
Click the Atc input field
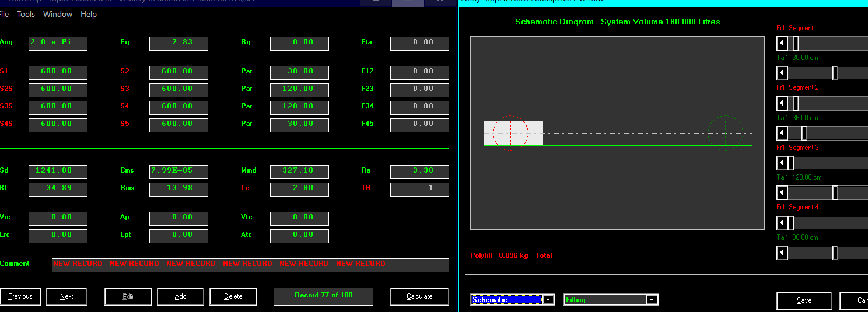(299, 236)
